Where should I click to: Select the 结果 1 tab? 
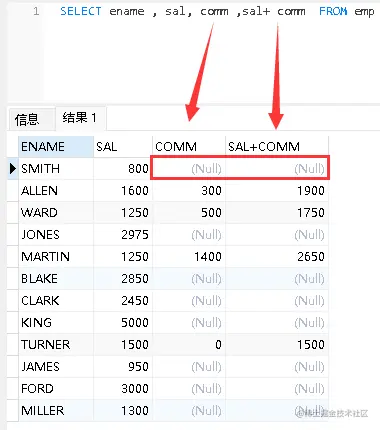(80, 118)
